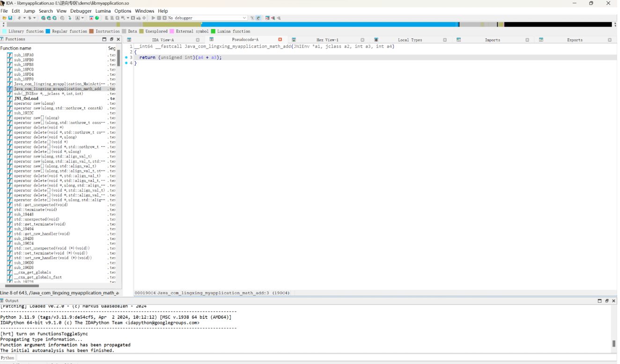The height and width of the screenshot is (364, 620).
Task: Click the green down-arrow jump toolbar icon
Action: coord(70,18)
